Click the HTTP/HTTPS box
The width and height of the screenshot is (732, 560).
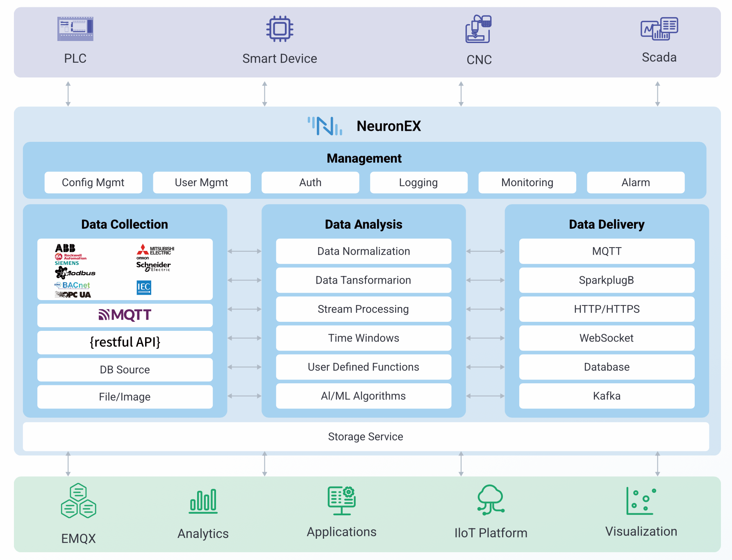607,309
